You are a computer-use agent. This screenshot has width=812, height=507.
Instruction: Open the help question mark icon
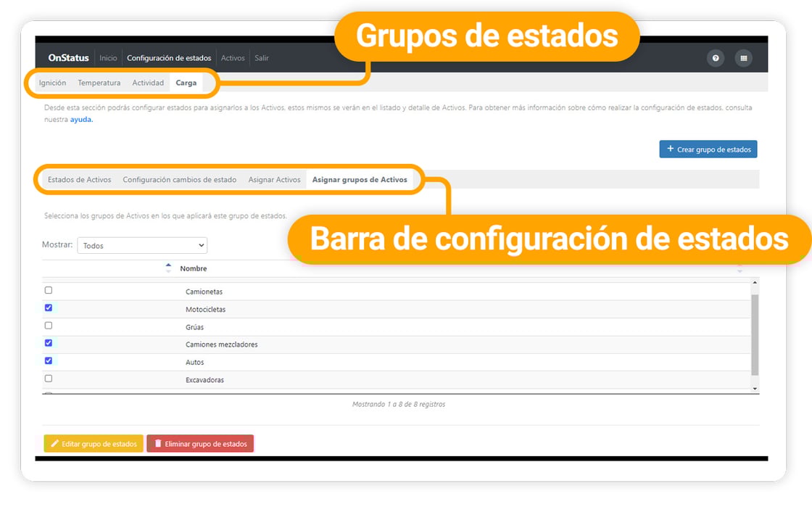(715, 58)
